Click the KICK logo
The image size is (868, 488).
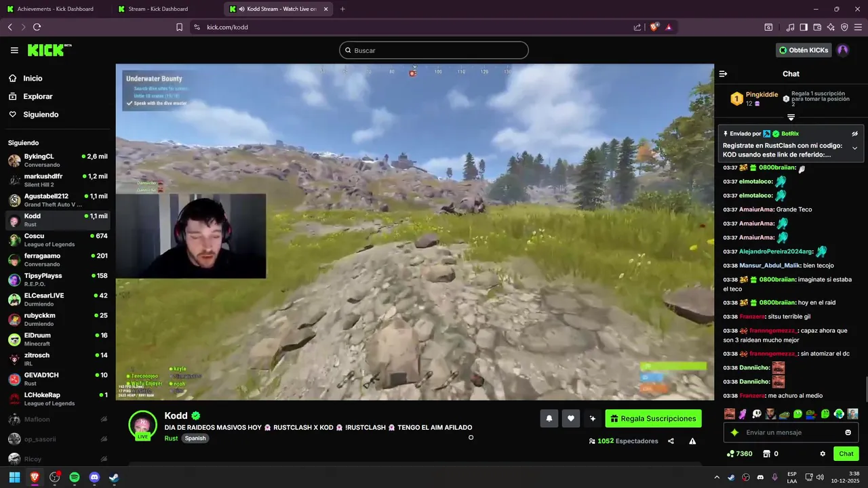49,50
